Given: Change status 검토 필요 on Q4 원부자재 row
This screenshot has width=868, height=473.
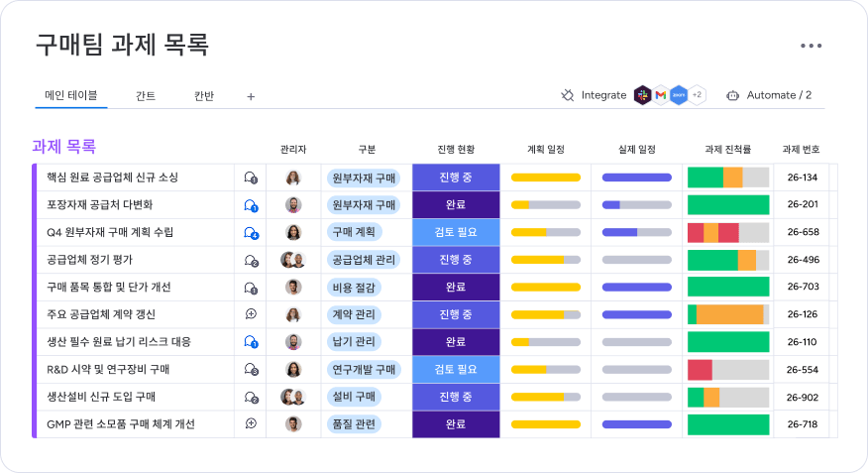Looking at the screenshot, I should [456, 232].
